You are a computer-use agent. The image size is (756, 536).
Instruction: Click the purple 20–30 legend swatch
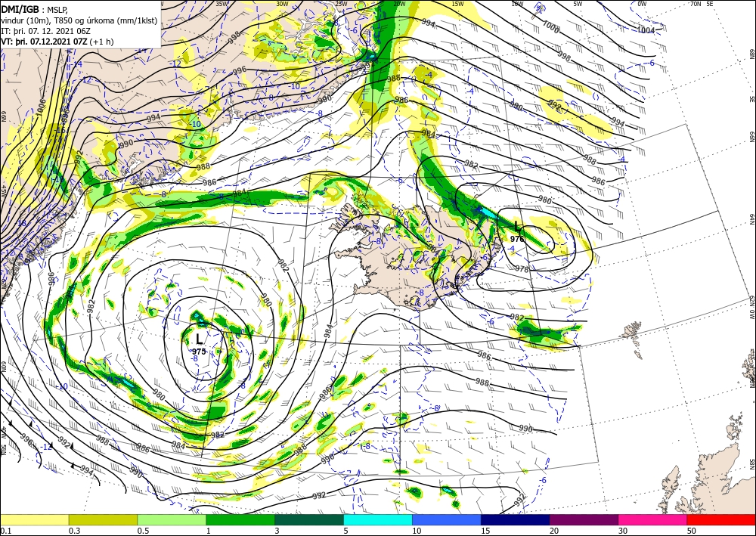584,519
